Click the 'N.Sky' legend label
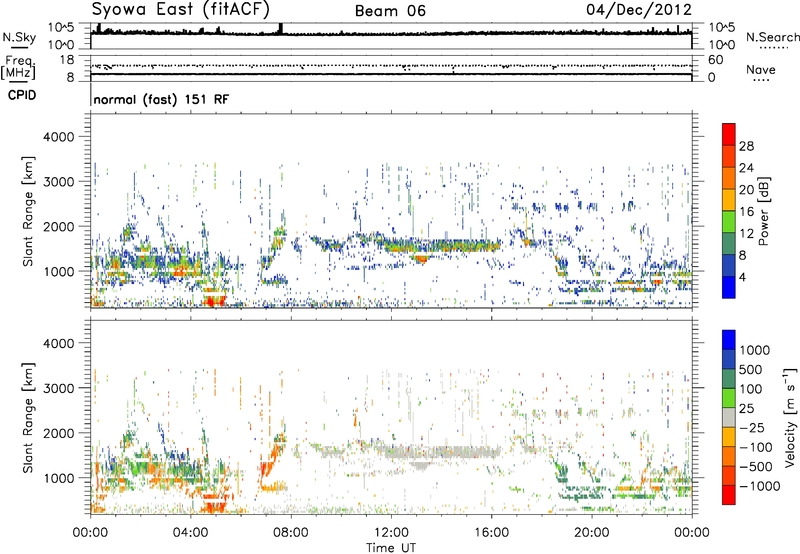800x554 pixels. 19,37
